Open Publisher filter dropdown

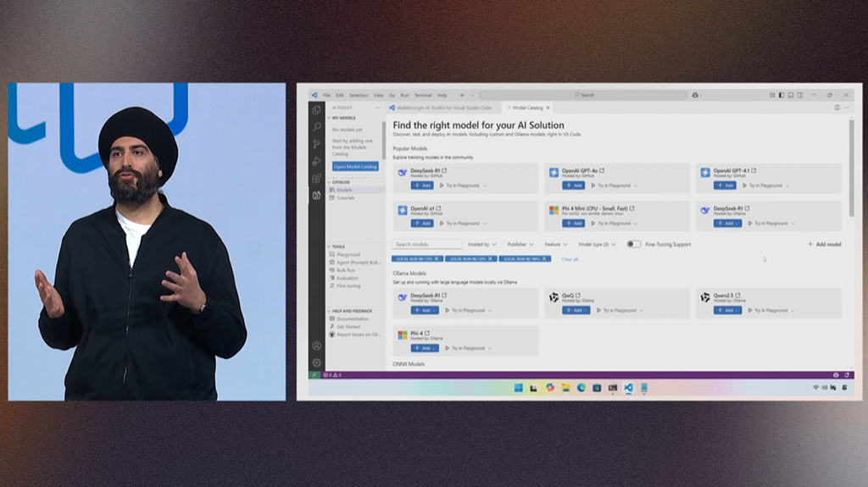tap(520, 244)
